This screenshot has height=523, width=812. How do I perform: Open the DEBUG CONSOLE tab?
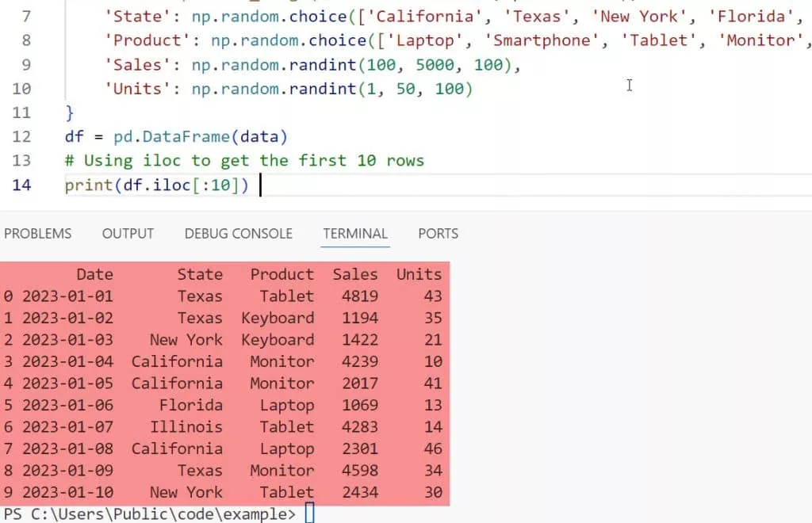coord(238,234)
